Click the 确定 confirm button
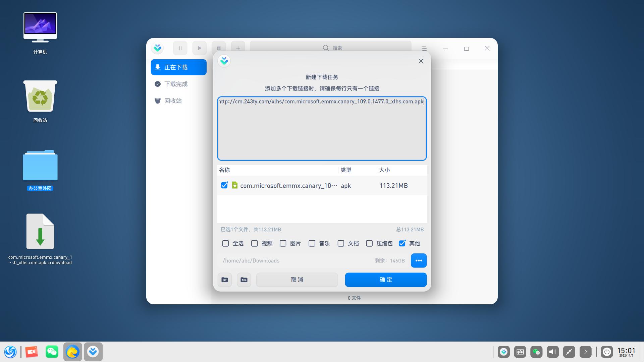Viewport: 644px width, 362px height. (386, 280)
